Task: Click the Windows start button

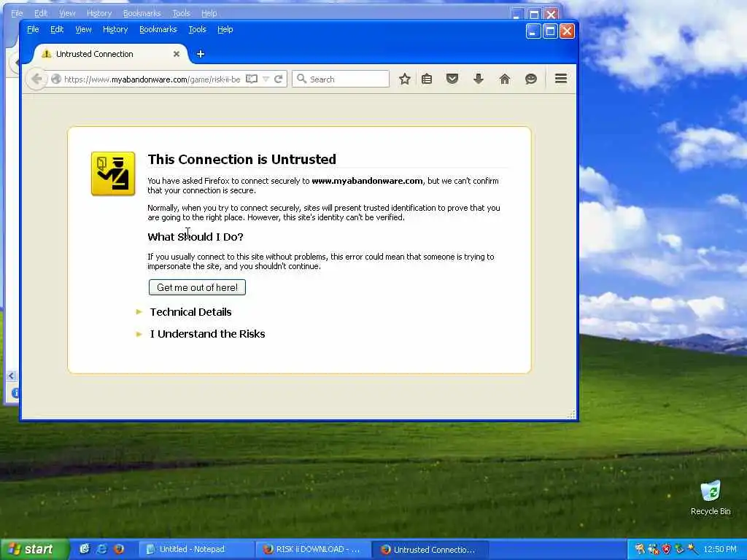Action: (x=34, y=550)
